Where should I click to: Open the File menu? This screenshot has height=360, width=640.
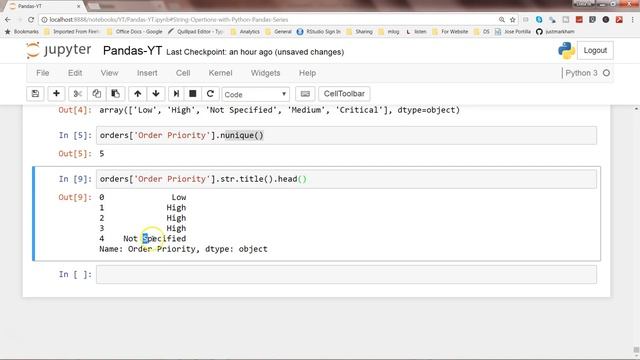pyautogui.click(x=42, y=73)
